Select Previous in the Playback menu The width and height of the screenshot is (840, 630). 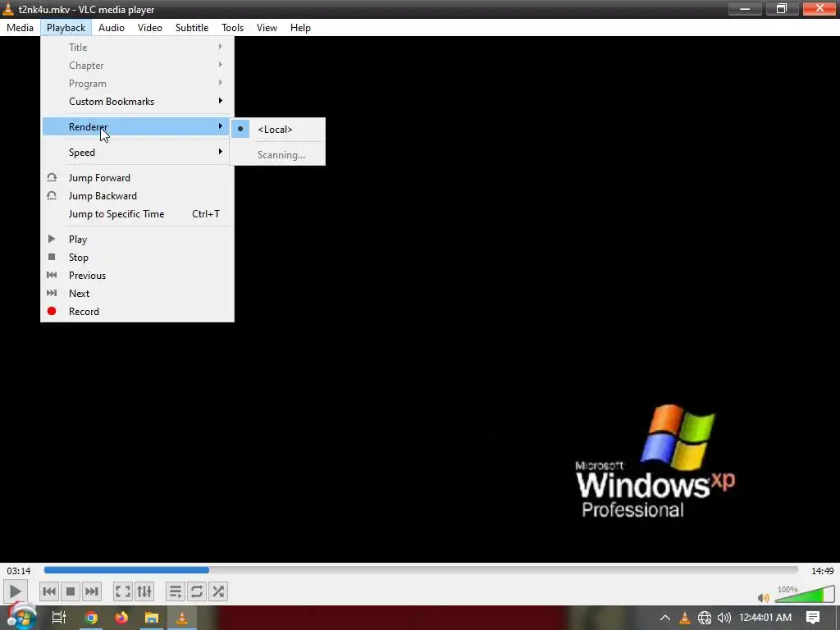137,276
